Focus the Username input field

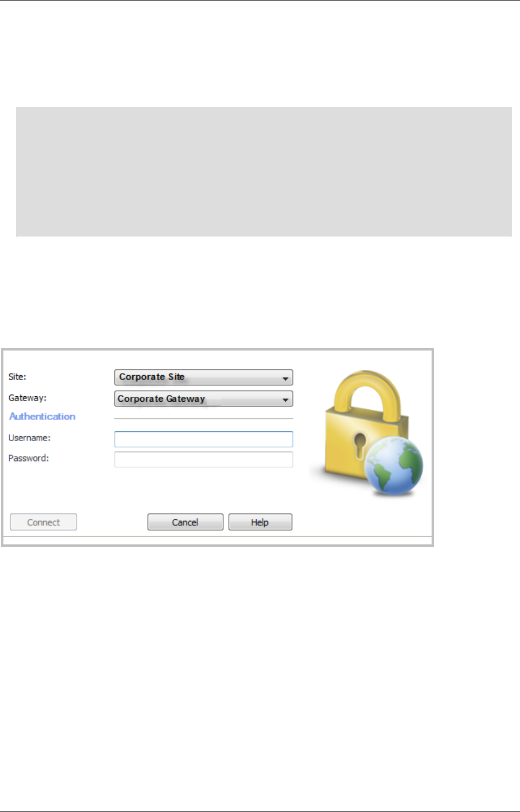coord(203,439)
